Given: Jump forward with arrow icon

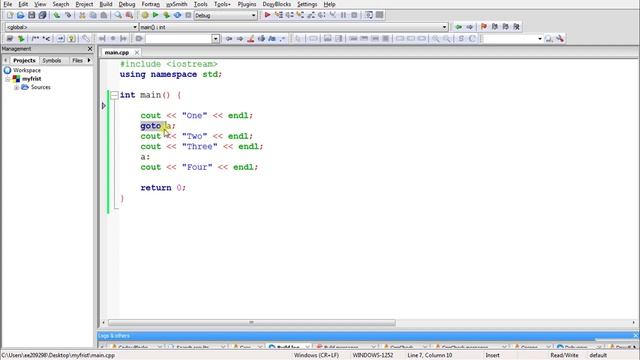Looking at the screenshot, I should click(470, 27).
